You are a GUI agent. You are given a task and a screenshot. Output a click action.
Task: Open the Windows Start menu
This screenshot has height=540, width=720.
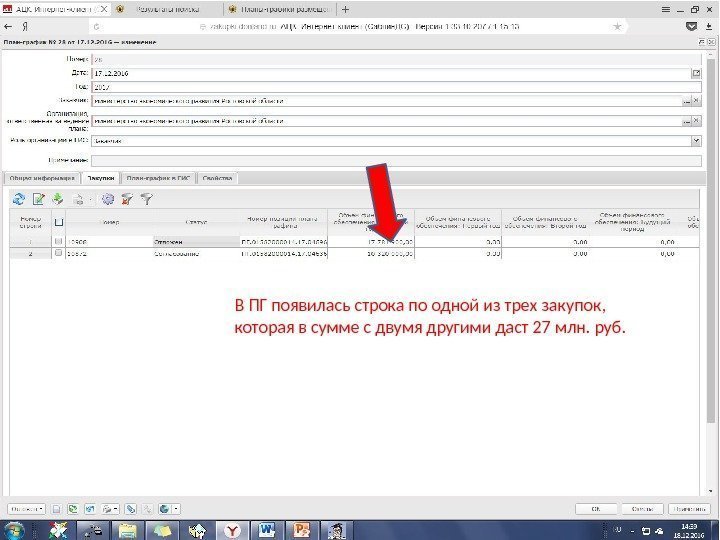click(x=14, y=530)
